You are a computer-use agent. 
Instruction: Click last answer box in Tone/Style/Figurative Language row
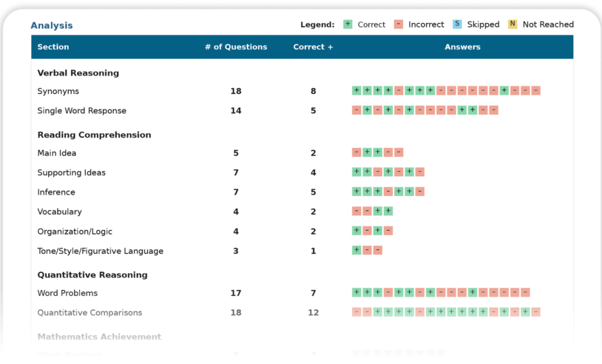click(x=377, y=250)
